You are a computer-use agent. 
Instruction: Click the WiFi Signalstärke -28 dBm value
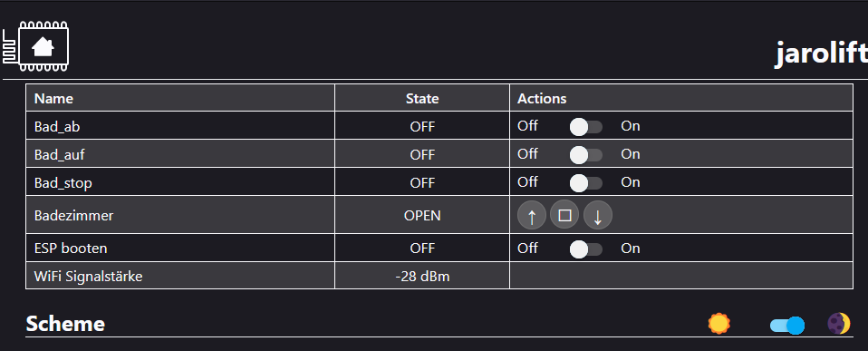click(x=422, y=276)
